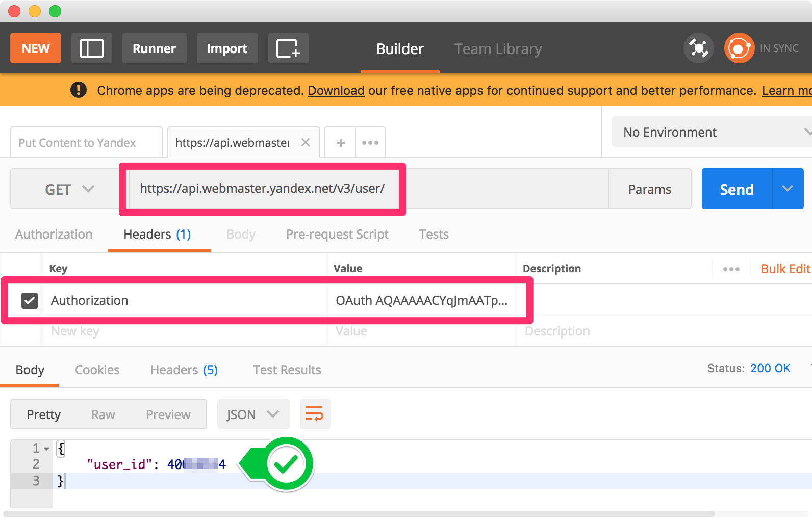812x520 pixels.
Task: Open headers table column options ellipsis
Action: click(x=731, y=269)
